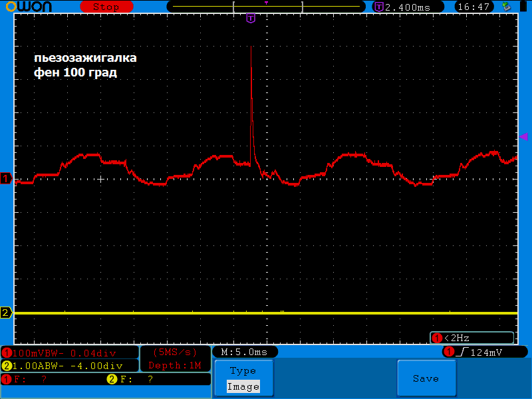
Task: Click the 5MS/s sample rate display
Action: point(176,352)
